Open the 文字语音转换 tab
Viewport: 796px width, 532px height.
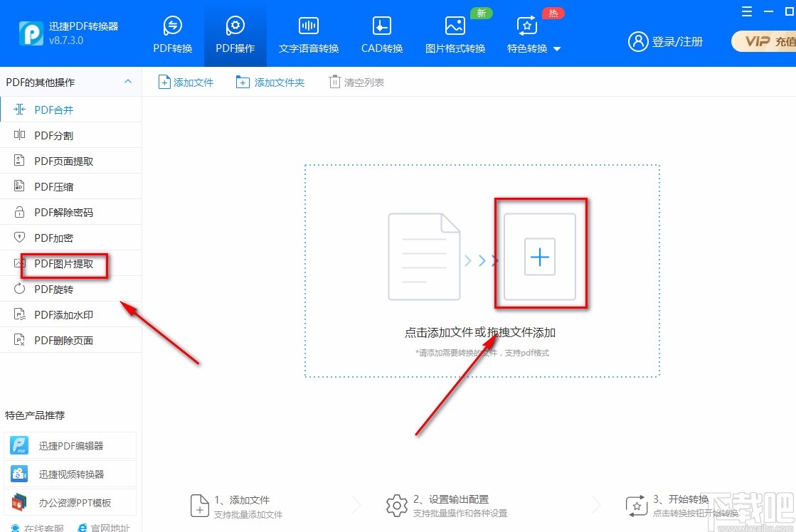[308, 35]
